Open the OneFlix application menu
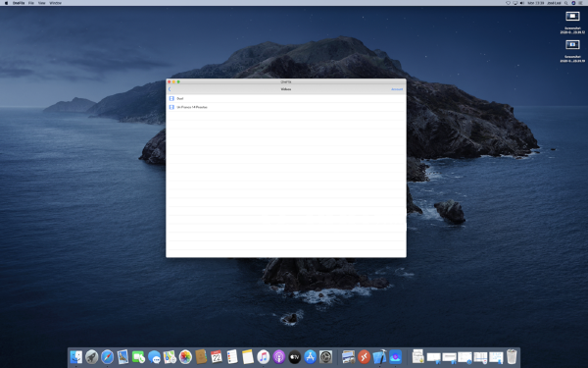The height and width of the screenshot is (368, 588). 19,3
